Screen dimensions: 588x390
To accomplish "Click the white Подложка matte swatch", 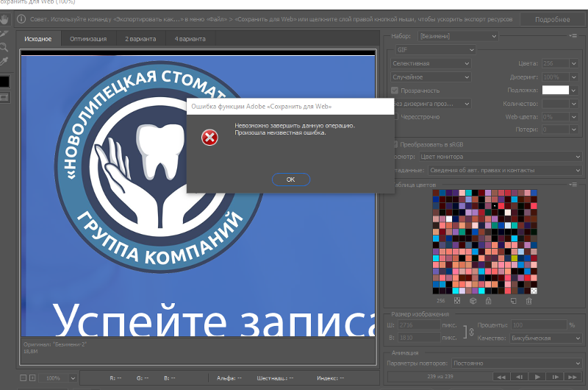I will 556,90.
